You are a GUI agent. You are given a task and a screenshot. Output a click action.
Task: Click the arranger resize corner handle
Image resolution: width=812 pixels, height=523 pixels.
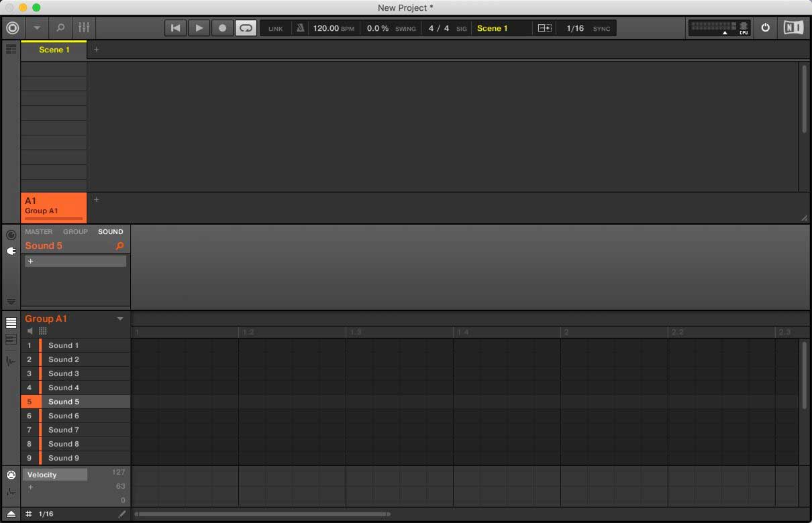(x=804, y=218)
